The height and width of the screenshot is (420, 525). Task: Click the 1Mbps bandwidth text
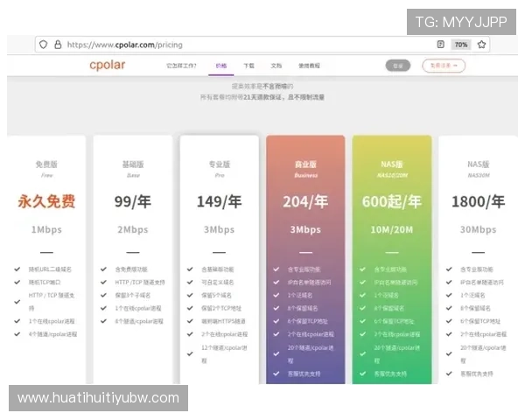click(46, 230)
